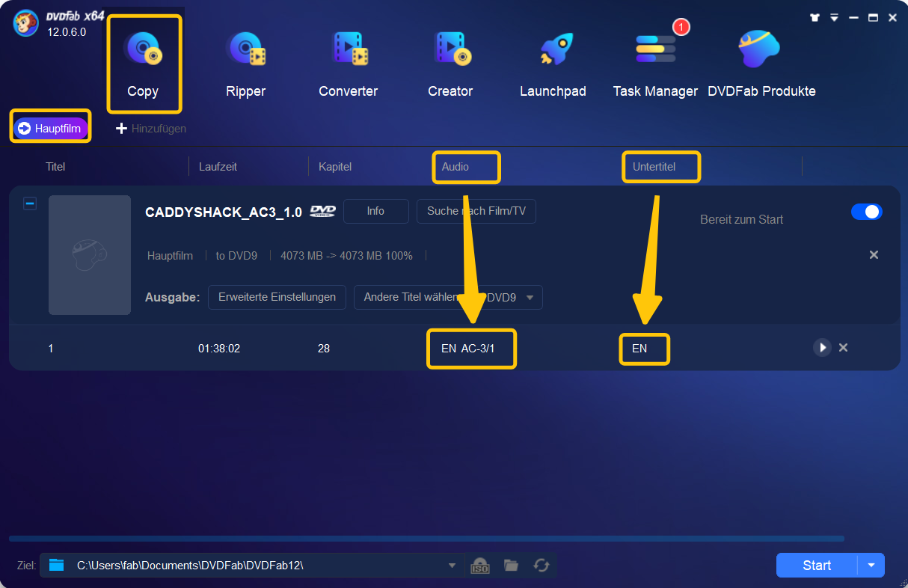Click the 4073 MB size text
This screenshot has height=588, width=908.
(346, 256)
